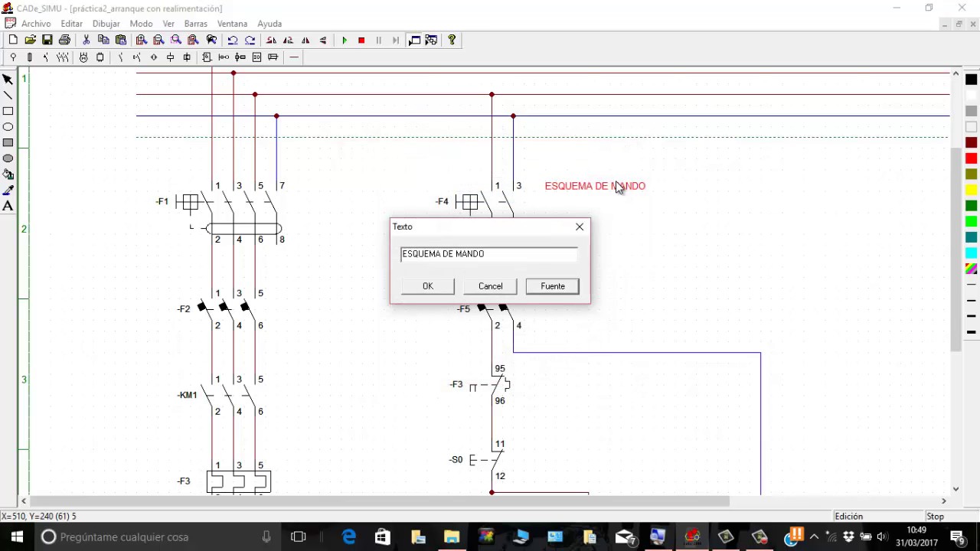Confirm the text with OK button
The height and width of the screenshot is (551, 980).
click(x=428, y=286)
